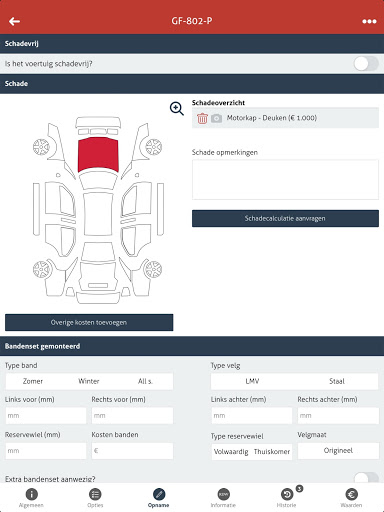Screen dimensions: 384x512
Task: Switch to the Opname tab
Action: click(159, 498)
